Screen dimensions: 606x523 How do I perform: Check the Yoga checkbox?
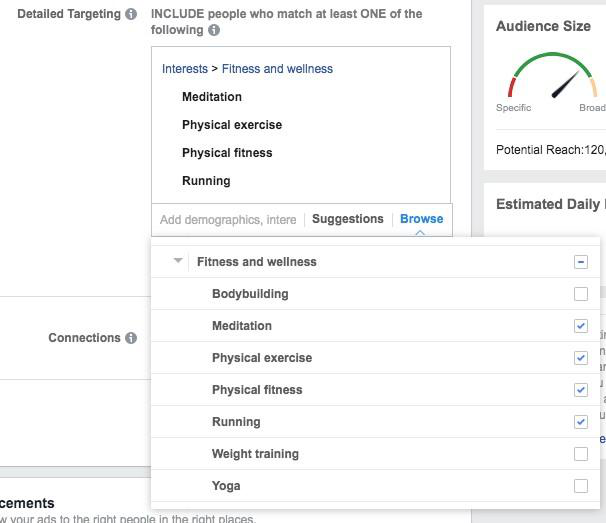click(x=581, y=486)
